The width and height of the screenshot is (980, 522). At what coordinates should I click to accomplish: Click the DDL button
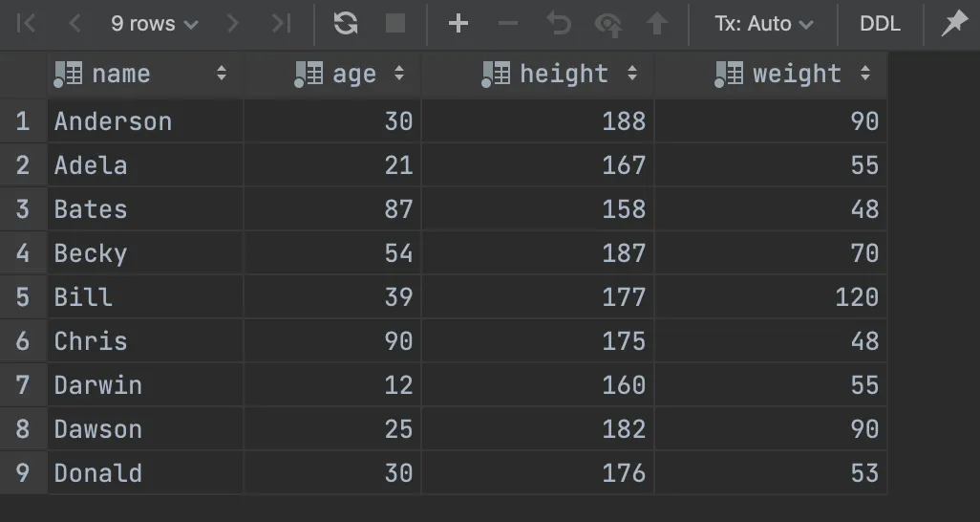880,24
